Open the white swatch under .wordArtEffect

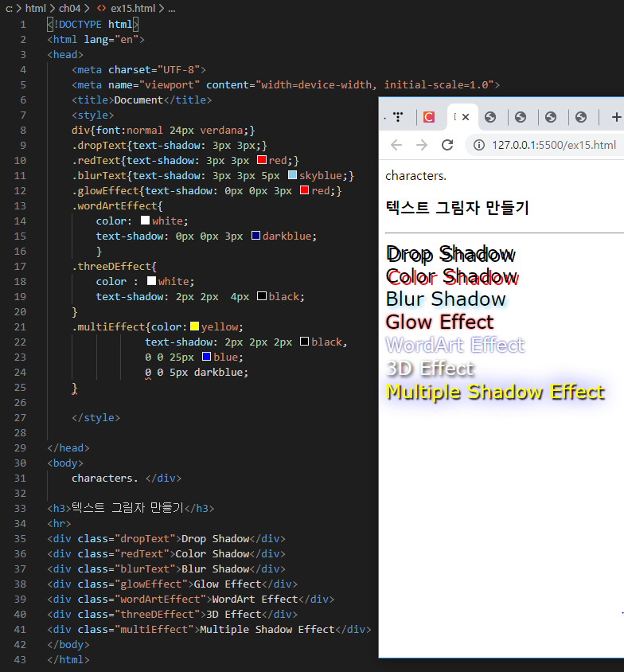pyautogui.click(x=145, y=221)
